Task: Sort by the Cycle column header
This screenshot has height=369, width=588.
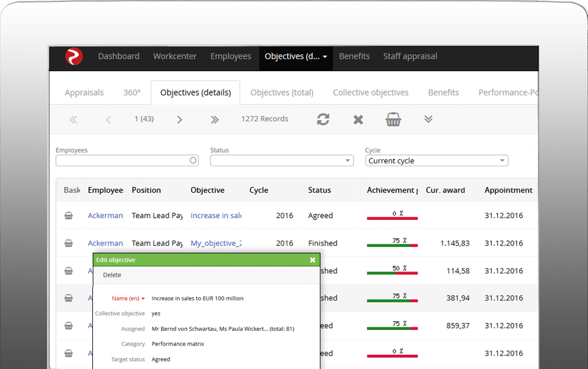Action: [259, 190]
